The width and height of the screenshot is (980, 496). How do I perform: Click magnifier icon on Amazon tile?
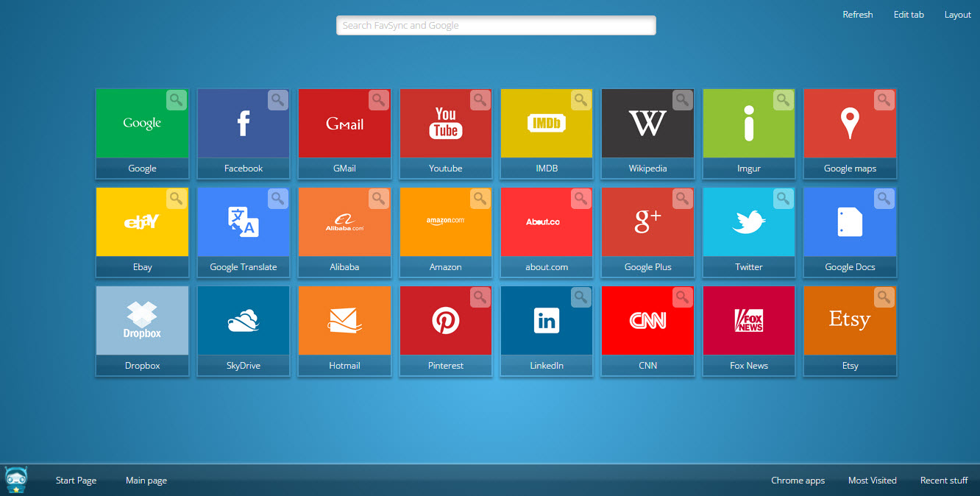[x=480, y=199]
